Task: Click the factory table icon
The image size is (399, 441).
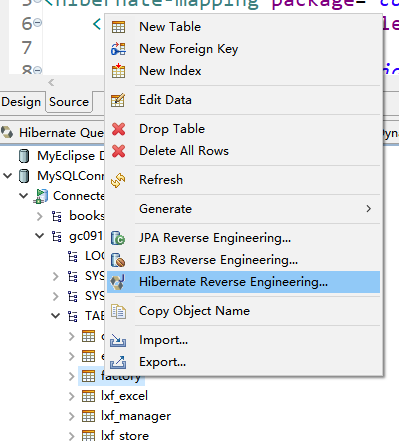Action: (88, 376)
